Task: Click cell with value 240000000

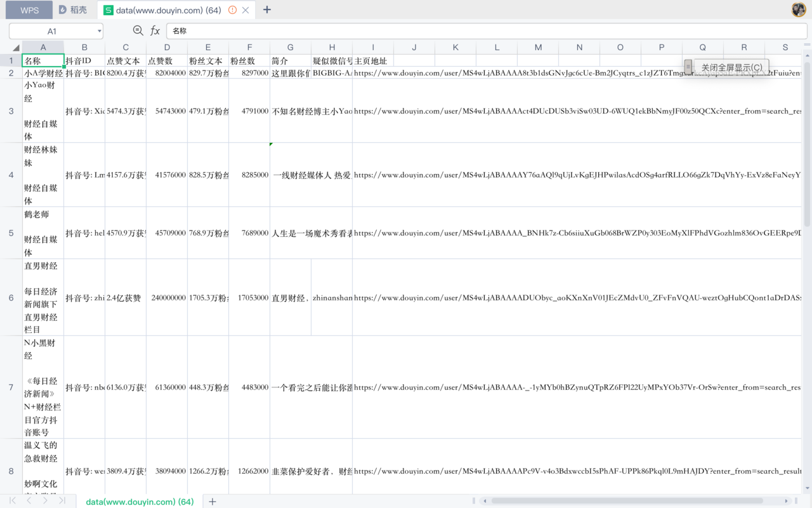Action: (x=167, y=297)
